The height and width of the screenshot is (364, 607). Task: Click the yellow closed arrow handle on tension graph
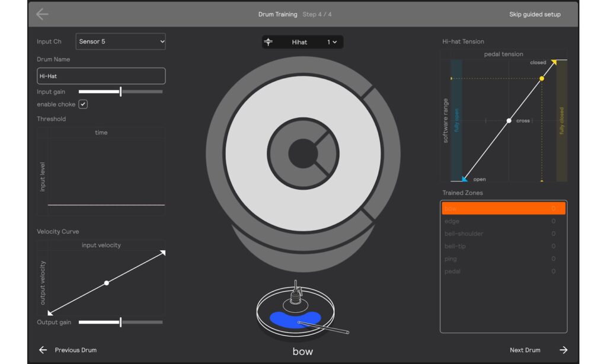[x=554, y=62]
